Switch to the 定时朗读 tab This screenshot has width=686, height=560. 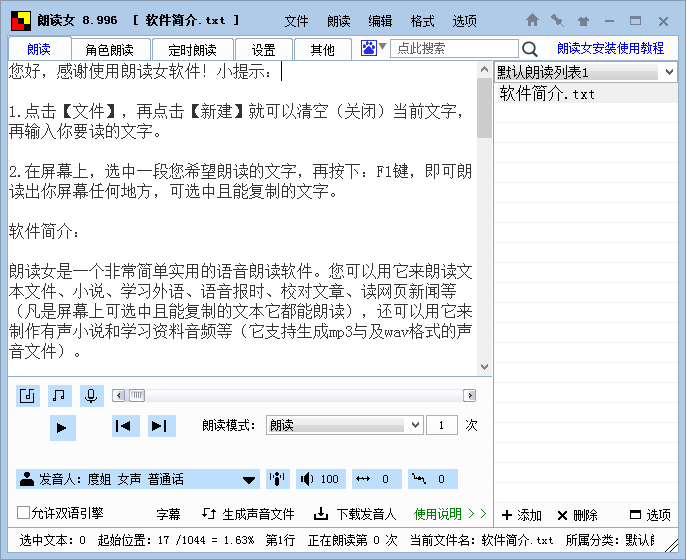point(193,49)
